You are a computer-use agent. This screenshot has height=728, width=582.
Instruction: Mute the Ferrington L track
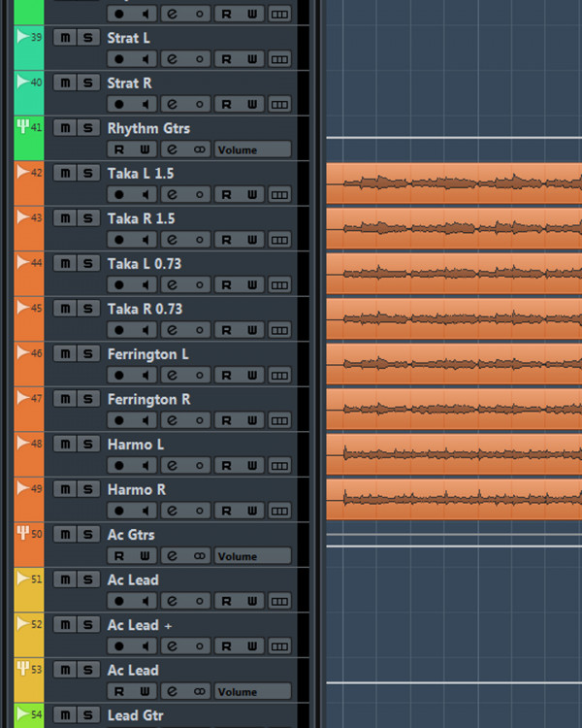(x=65, y=353)
